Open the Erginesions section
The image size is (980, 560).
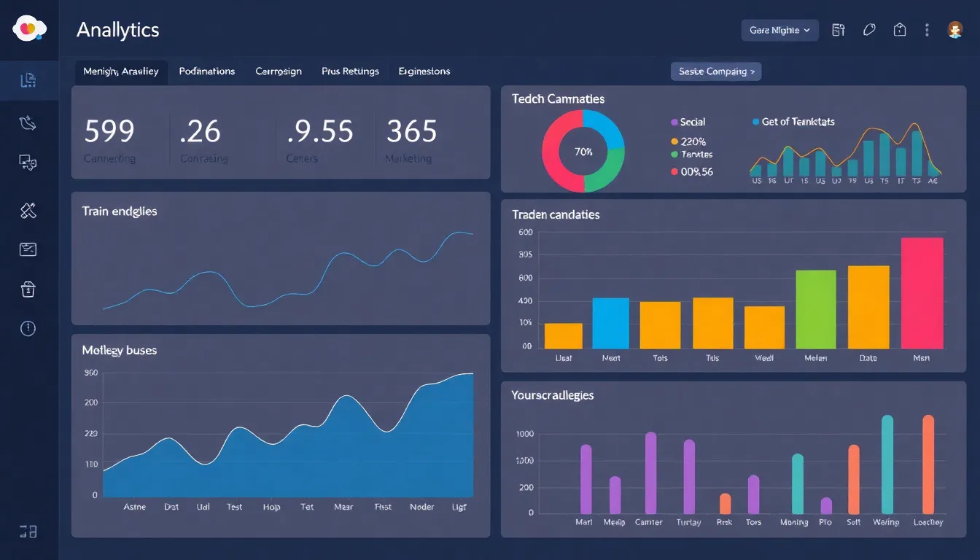(424, 71)
